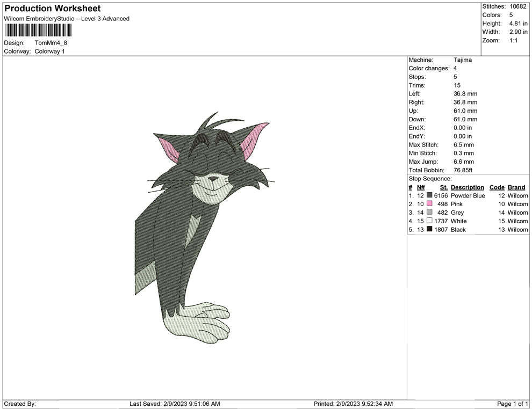Click the 'Wilcom' brand in Powder Blue row
The width and height of the screenshot is (532, 409).
coord(517,195)
